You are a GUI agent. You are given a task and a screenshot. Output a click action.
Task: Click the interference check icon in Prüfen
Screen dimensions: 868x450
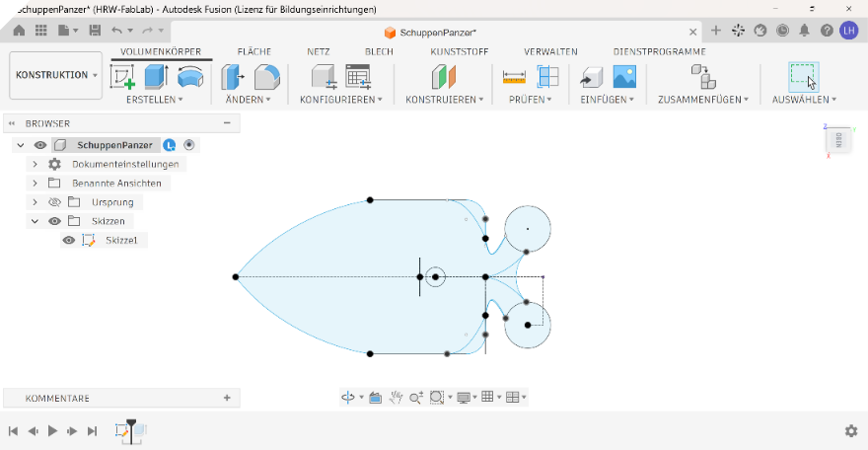pyautogui.click(x=547, y=76)
